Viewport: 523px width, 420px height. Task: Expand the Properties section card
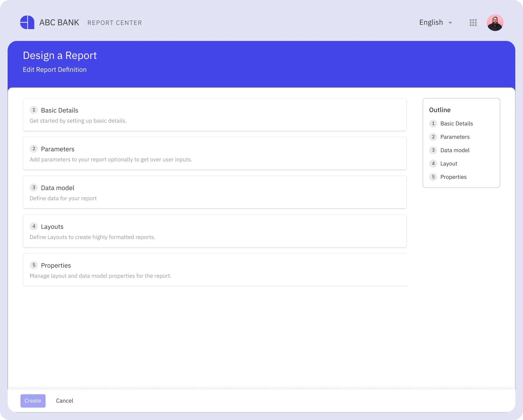[x=215, y=270]
